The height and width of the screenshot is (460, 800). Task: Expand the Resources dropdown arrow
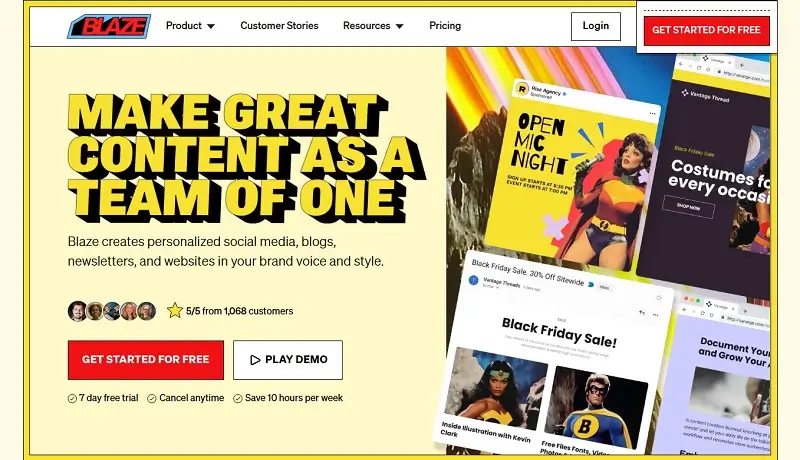tap(399, 27)
